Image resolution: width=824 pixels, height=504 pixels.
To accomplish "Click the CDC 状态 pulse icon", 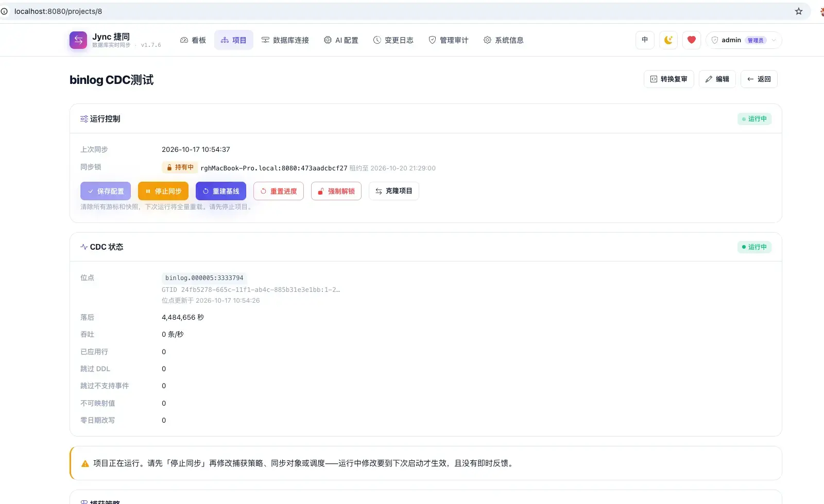I will pyautogui.click(x=84, y=247).
